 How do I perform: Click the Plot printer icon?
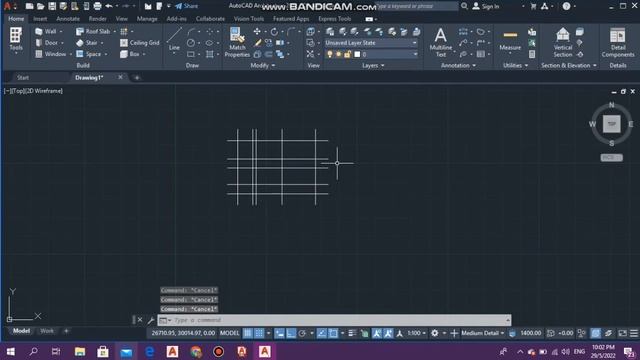97,6
